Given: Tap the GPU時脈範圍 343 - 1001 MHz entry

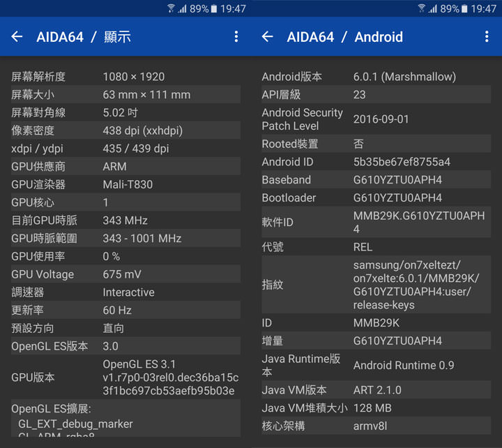Looking at the screenshot, I should point(125,238).
